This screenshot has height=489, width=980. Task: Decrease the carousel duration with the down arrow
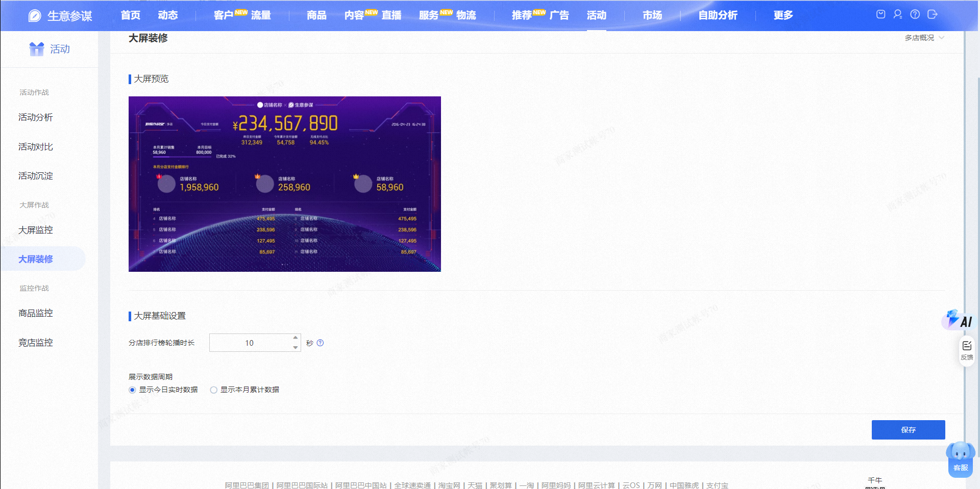click(296, 347)
